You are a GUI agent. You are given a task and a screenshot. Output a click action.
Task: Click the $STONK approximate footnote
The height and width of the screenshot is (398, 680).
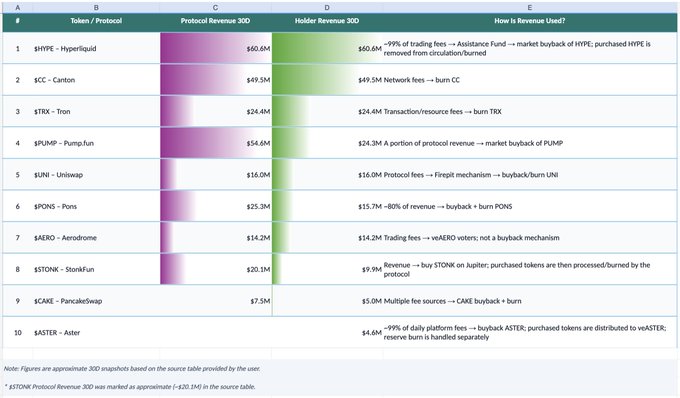tap(130, 387)
